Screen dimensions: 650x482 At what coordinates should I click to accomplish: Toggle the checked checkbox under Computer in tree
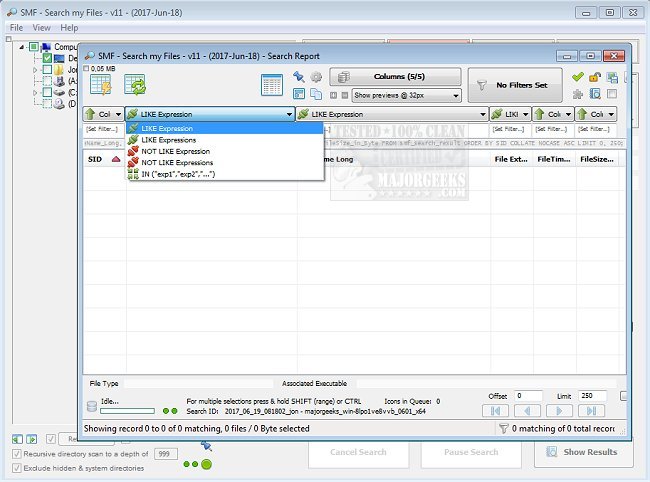(47, 58)
